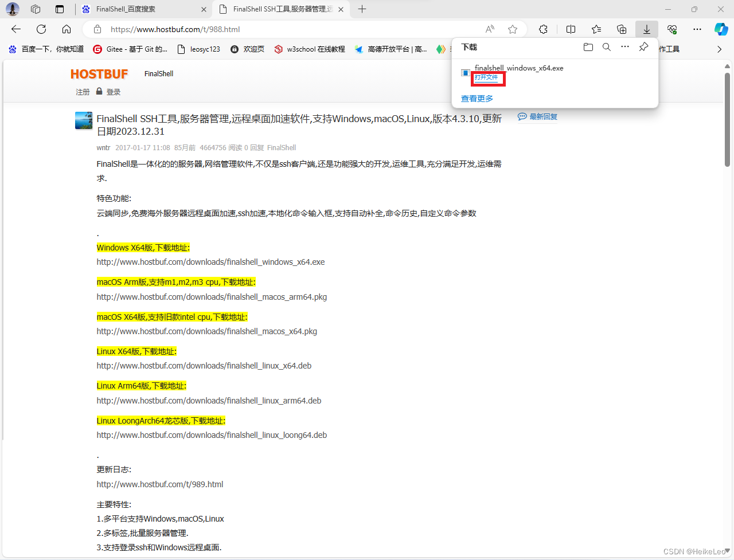This screenshot has width=734, height=560.
Task: Click the 注册 link
Action: (x=83, y=92)
